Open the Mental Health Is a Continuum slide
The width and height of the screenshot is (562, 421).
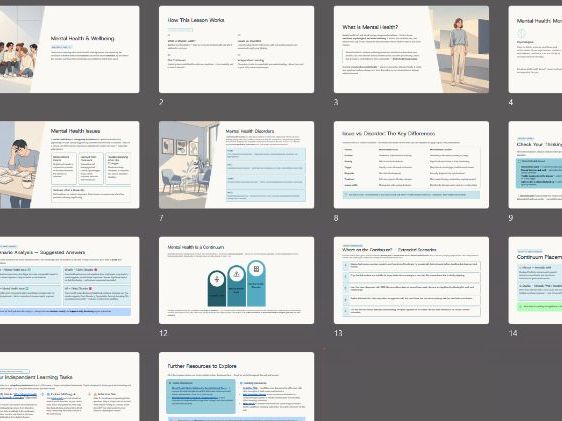(x=237, y=281)
